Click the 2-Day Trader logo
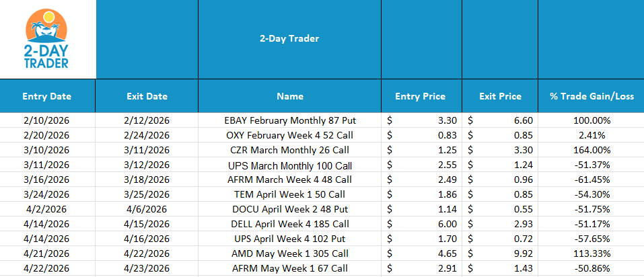644x277 pixels. pyautogui.click(x=48, y=39)
